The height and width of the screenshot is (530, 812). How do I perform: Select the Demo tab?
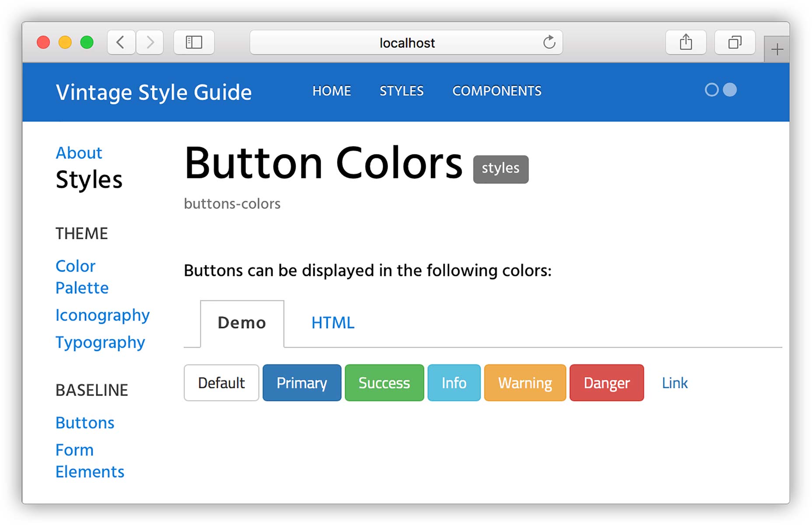pyautogui.click(x=242, y=323)
